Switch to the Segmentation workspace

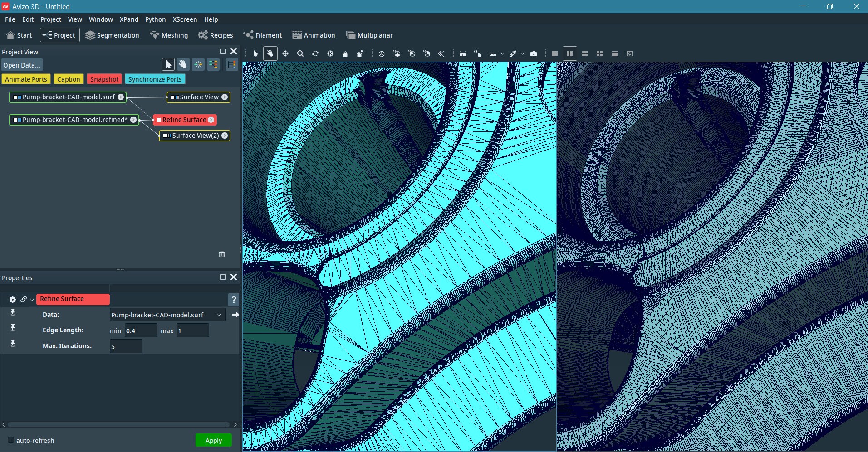(112, 35)
